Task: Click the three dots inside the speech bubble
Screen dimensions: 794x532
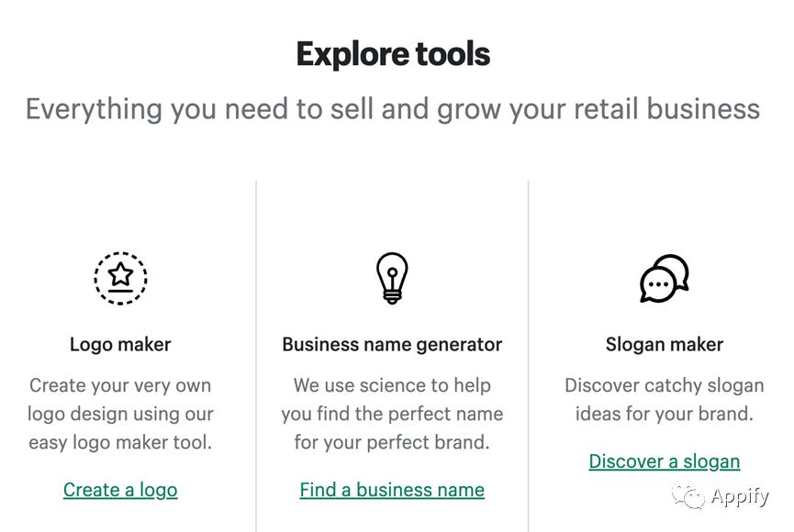Action: pyautogui.click(x=657, y=286)
